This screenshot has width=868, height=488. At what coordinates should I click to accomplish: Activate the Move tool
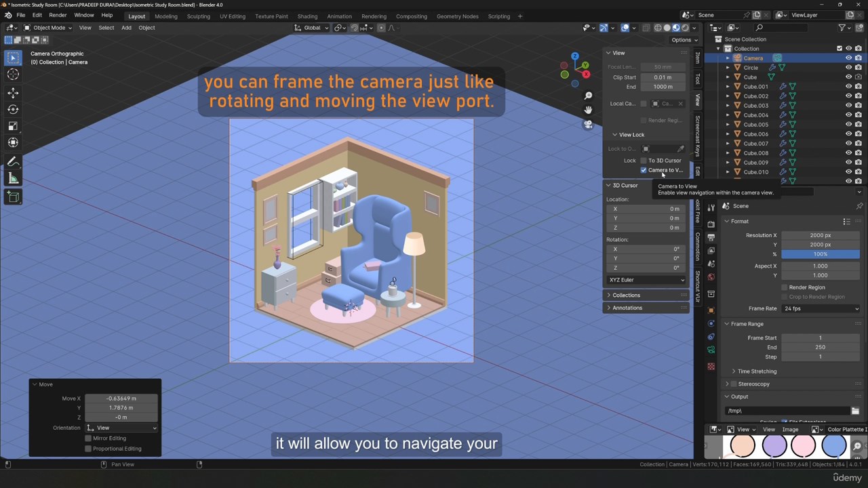tap(13, 92)
